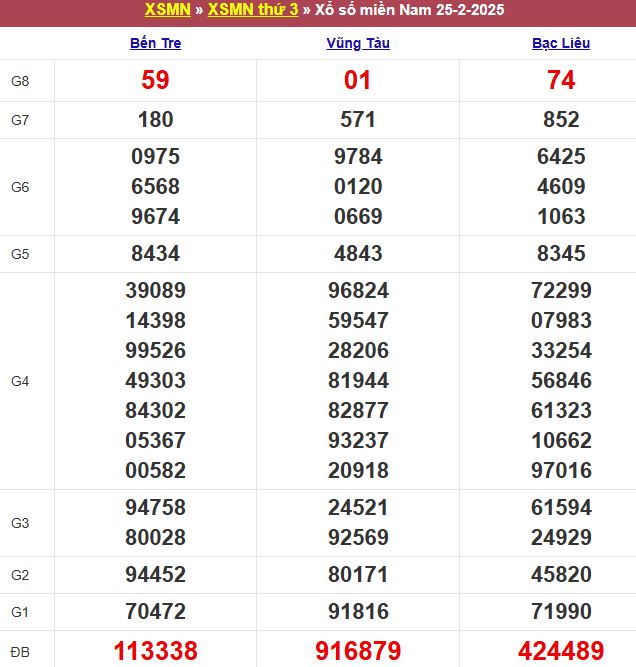
Task: Click the G3 row label
Action: point(20,522)
